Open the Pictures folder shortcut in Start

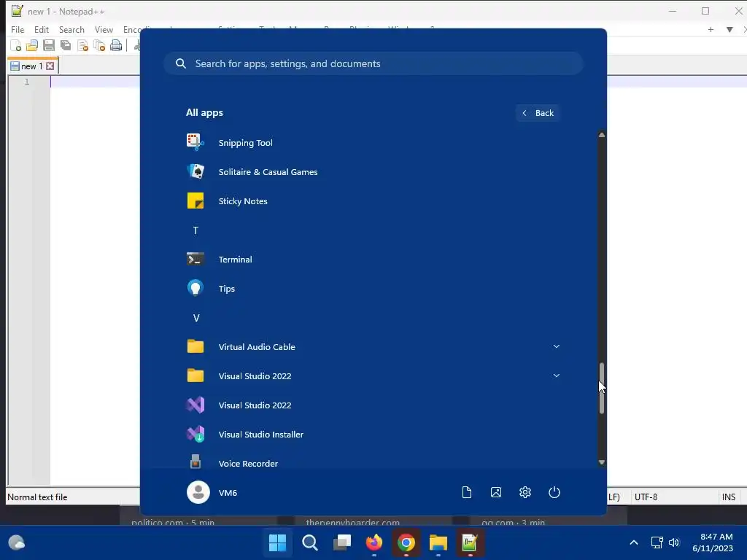click(x=496, y=492)
